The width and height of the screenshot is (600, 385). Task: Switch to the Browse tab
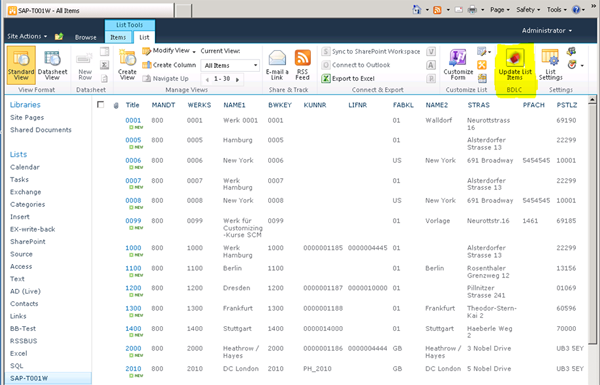tap(86, 37)
